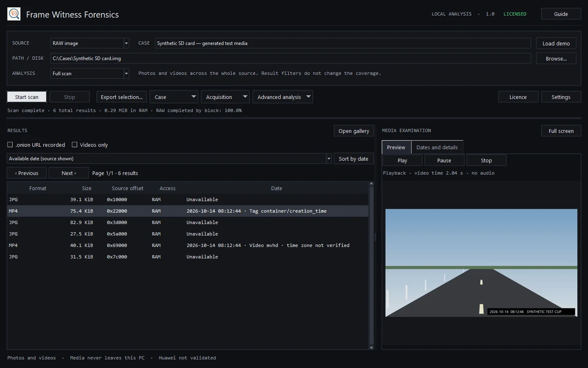Viewport: 588px width, 368px height.
Task: Open the ANALYSIS dropdown showing Full scan
Action: click(x=90, y=73)
